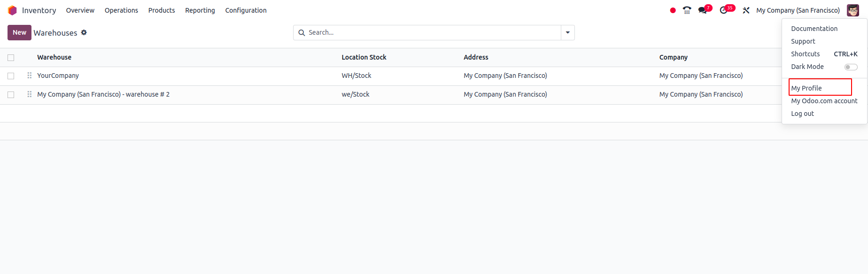Tick the YourCompany row checkbox

[x=11, y=76]
